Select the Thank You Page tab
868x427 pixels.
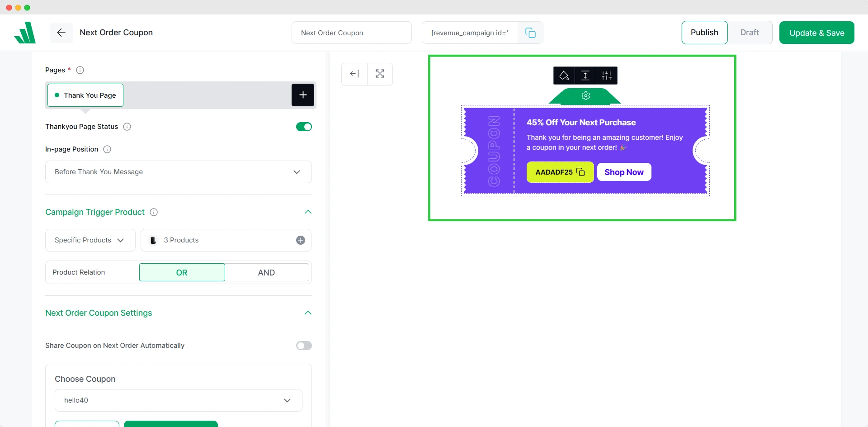coord(85,95)
